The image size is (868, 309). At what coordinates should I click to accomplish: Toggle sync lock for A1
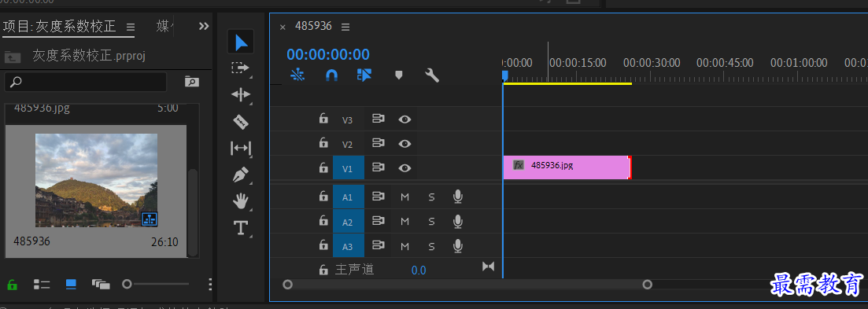click(x=378, y=197)
